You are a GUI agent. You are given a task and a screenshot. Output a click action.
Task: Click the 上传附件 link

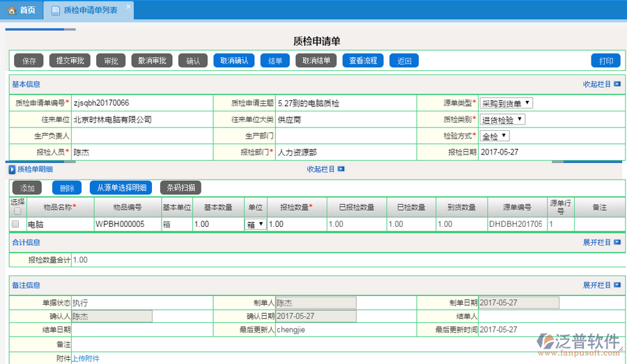(86, 358)
